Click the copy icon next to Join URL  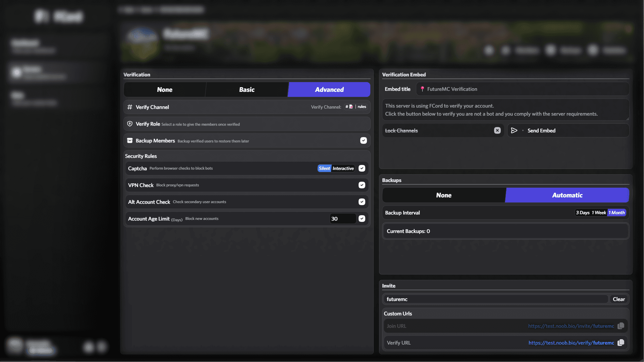tap(621, 326)
